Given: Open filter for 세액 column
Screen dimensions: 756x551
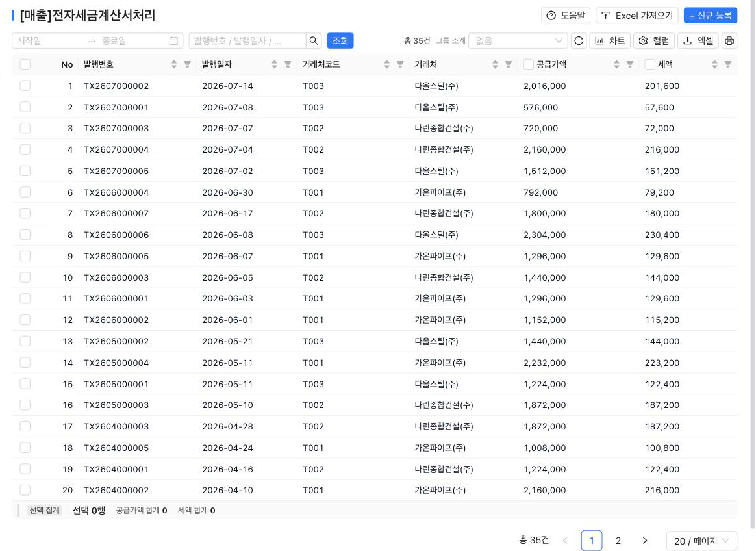Looking at the screenshot, I should (728, 64).
